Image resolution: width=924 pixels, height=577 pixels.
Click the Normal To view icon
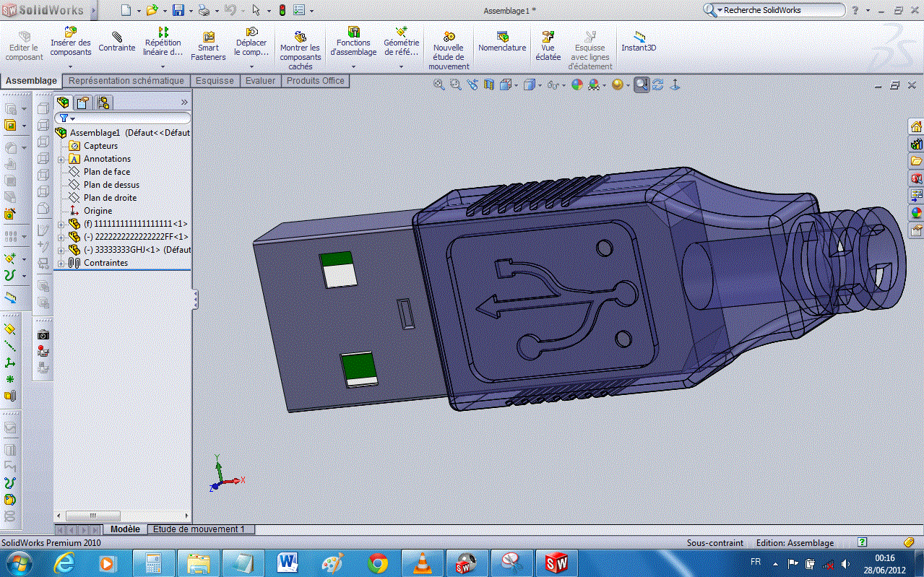pos(675,85)
